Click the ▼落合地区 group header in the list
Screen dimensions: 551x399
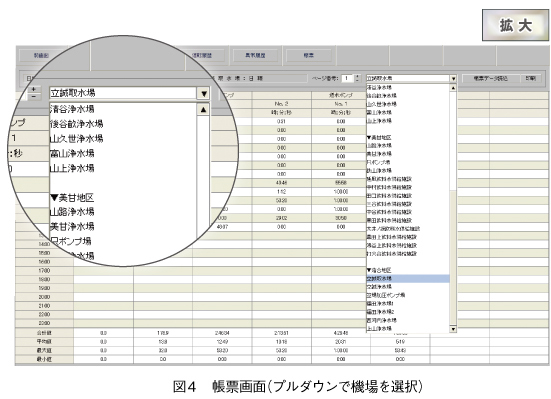(408, 270)
